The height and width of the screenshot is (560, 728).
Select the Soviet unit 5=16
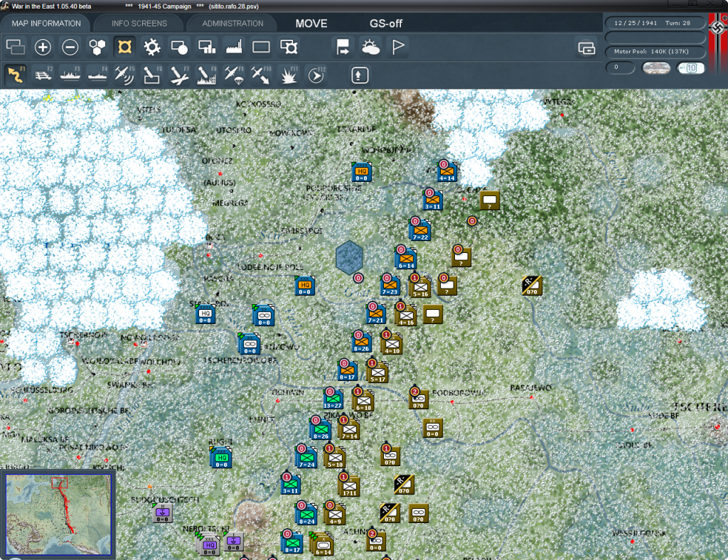[x=421, y=288]
